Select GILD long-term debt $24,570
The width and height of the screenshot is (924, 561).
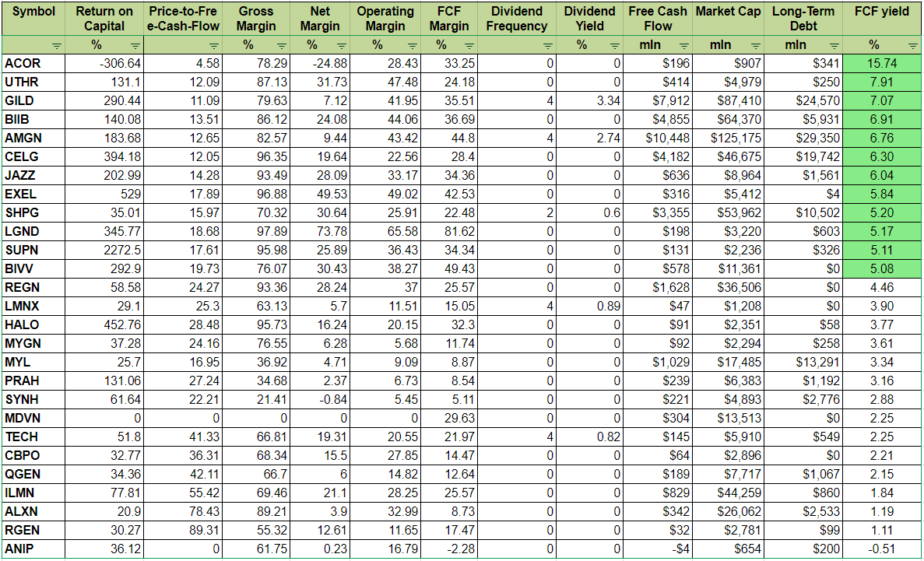click(803, 101)
